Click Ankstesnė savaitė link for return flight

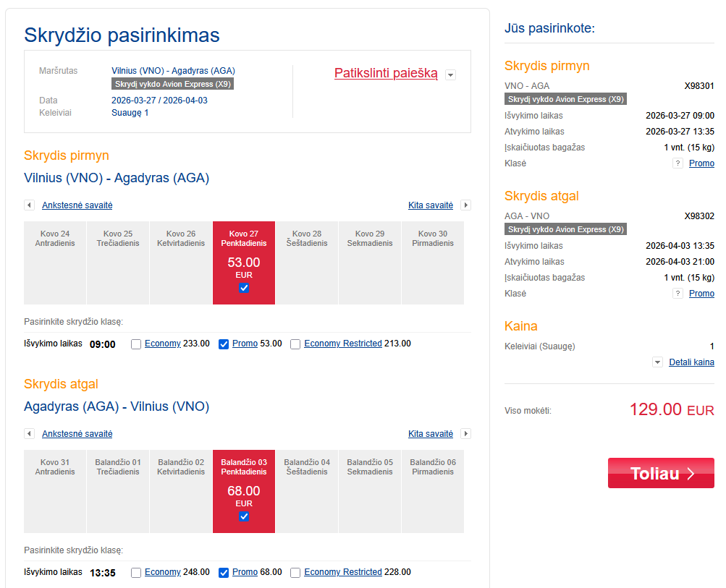click(77, 434)
